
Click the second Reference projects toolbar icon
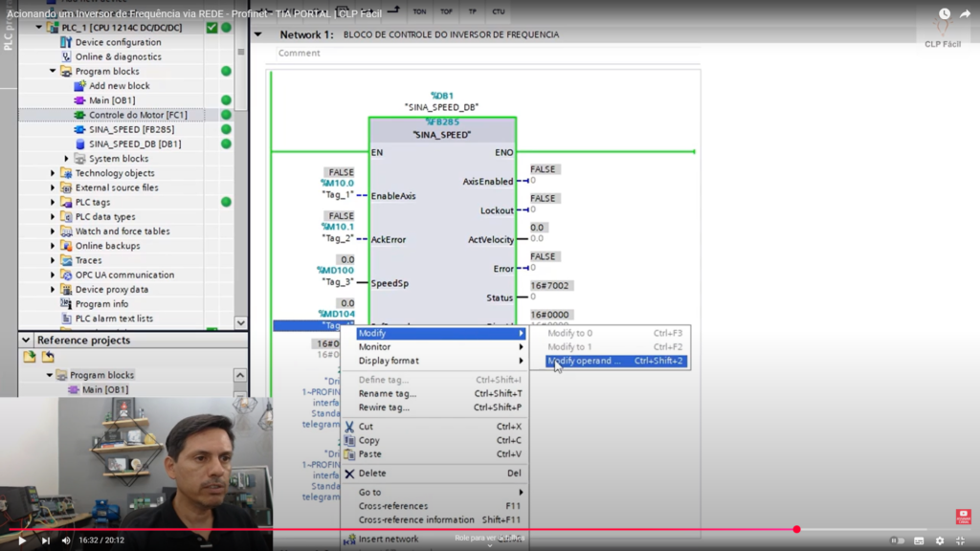click(x=48, y=357)
